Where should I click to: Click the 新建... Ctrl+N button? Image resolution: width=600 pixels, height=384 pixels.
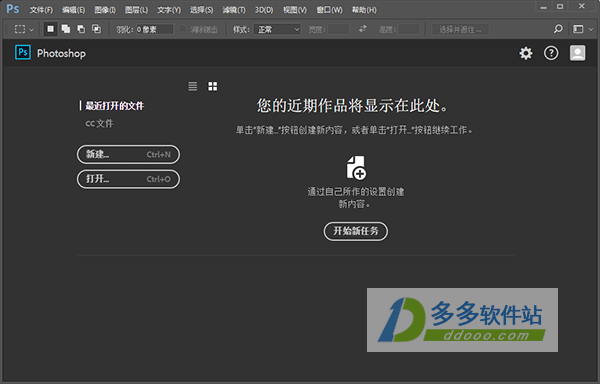click(128, 155)
